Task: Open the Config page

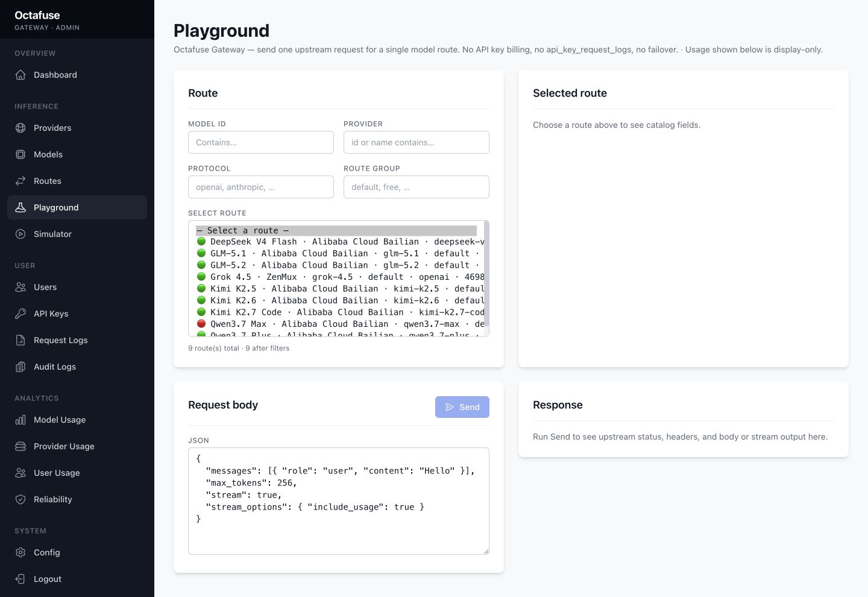Action: point(77,552)
